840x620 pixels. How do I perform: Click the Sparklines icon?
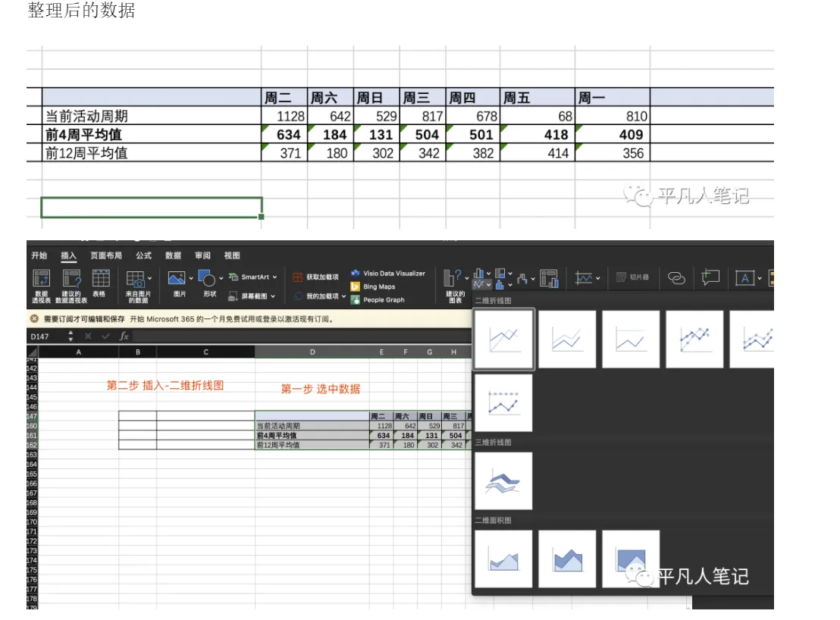coord(584,278)
